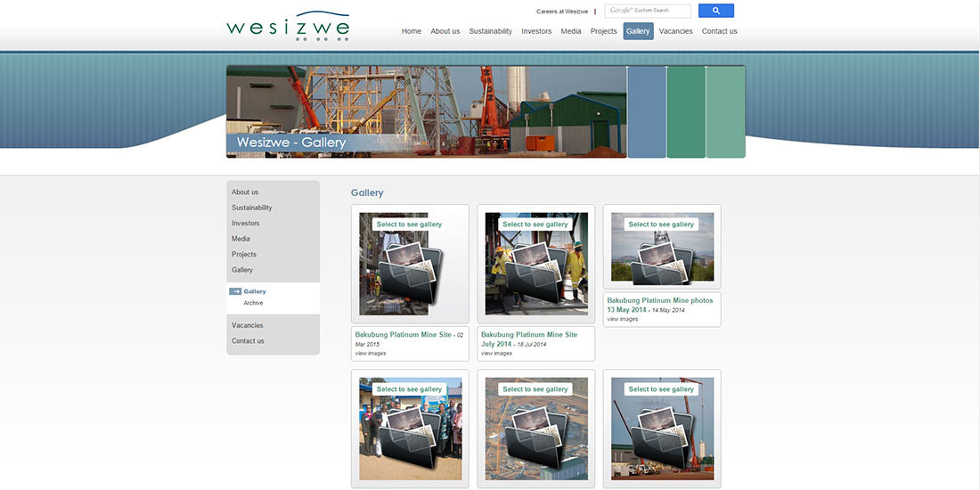Screen dimensions: 980x490
Task: Click the light green color panel beside banner
Action: (725, 112)
